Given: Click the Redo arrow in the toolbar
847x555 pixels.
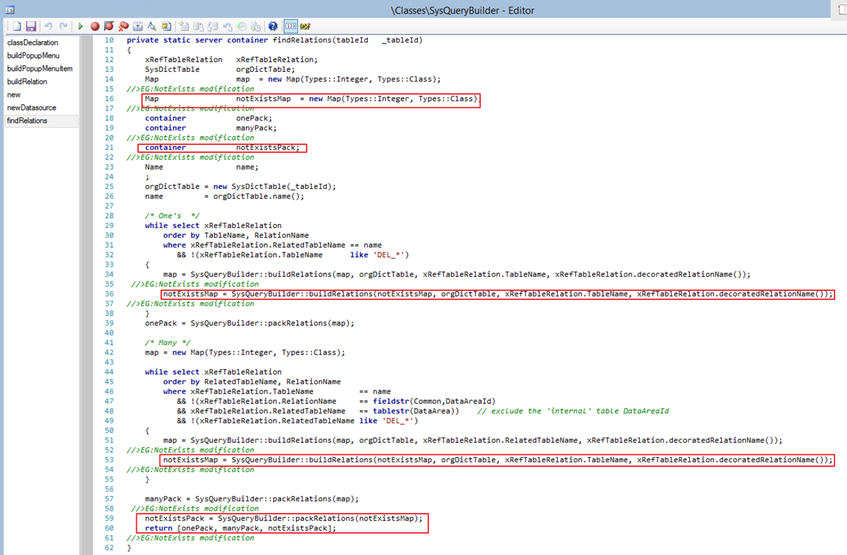Looking at the screenshot, I should 63,25.
